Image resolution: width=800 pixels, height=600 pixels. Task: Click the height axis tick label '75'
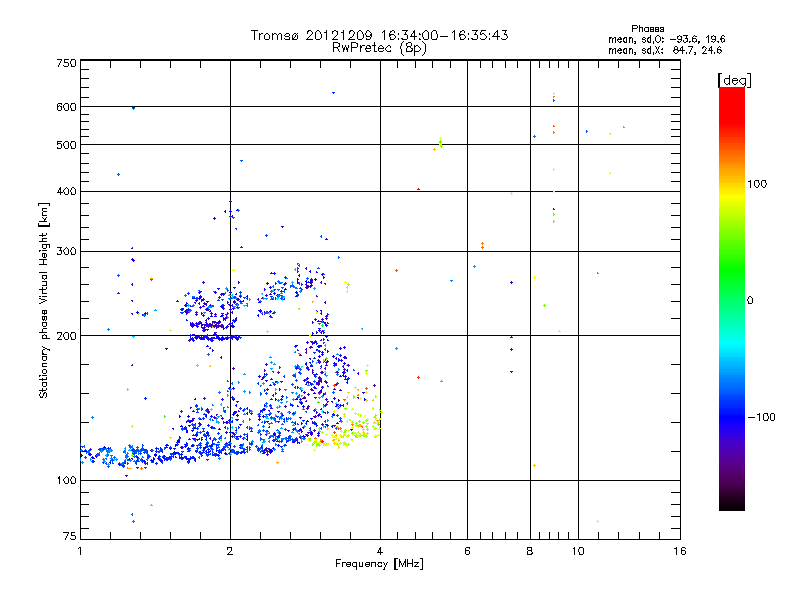coord(70,536)
